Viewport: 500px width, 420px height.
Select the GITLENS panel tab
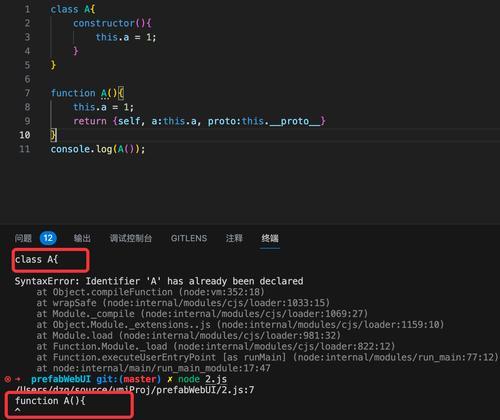189,238
